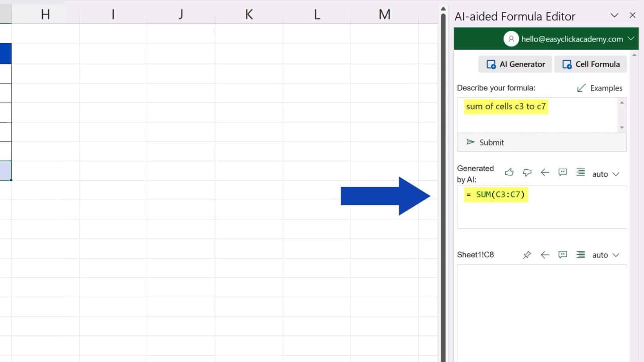Submit the formula description

[491, 142]
